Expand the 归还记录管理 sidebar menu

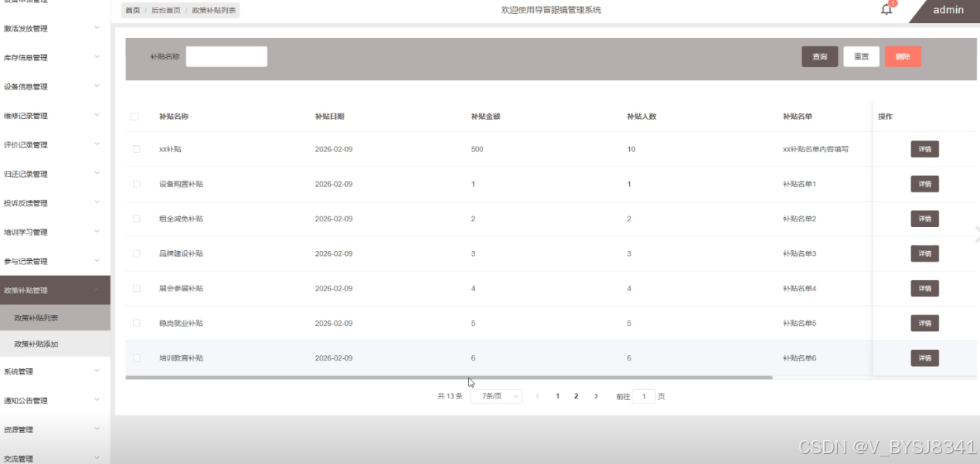55,174
